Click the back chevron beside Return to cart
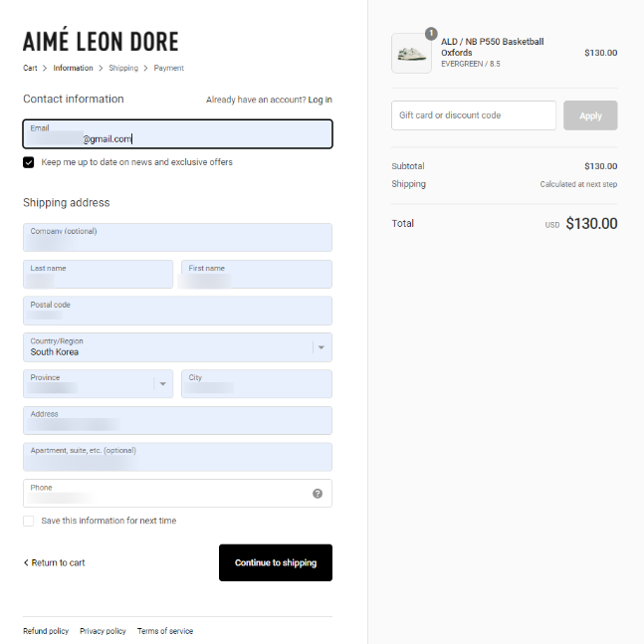644x644 pixels. pos(26,562)
